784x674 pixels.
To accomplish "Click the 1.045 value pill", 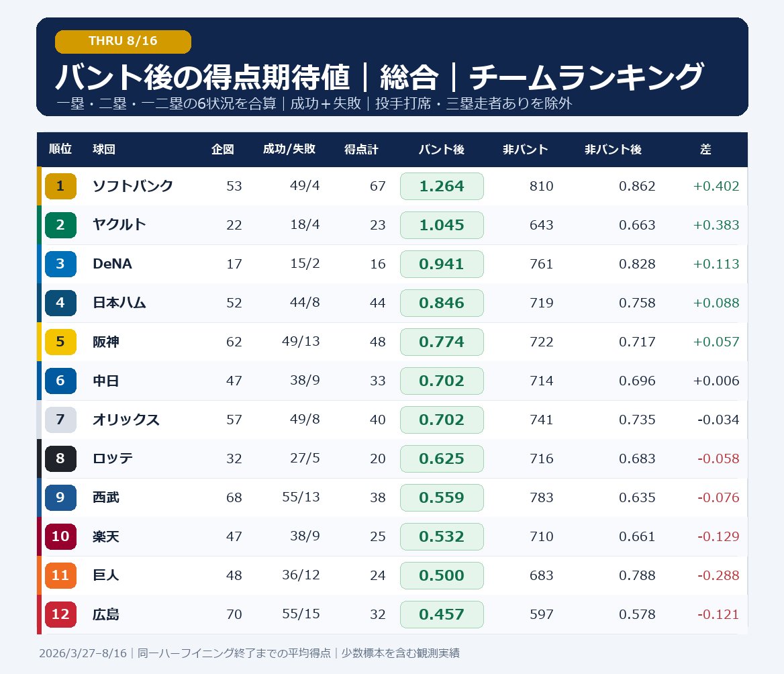I will click(x=442, y=225).
